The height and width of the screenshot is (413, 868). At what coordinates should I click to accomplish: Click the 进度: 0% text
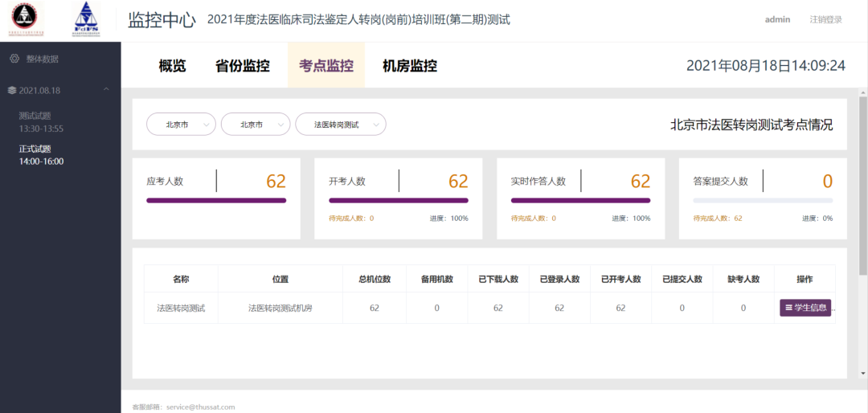tap(817, 218)
